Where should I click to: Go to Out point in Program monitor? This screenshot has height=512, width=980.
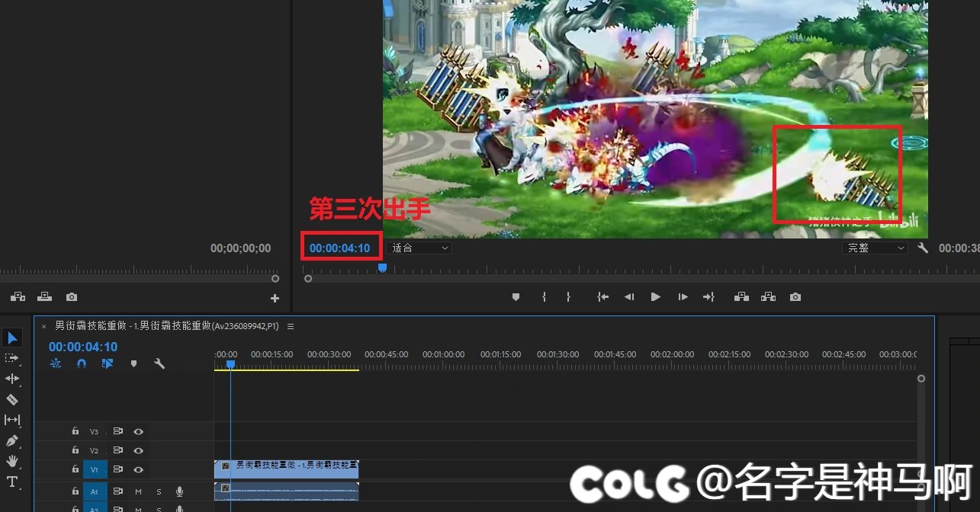708,297
